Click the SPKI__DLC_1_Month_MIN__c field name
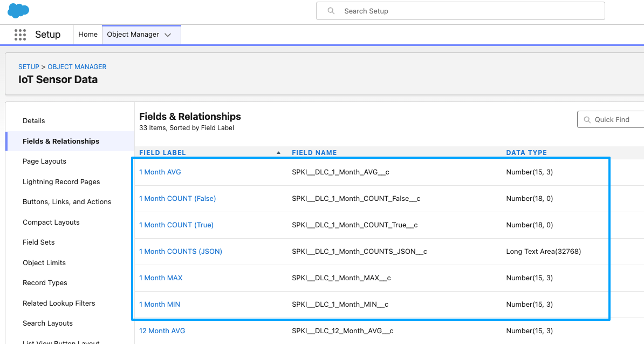 (x=340, y=305)
